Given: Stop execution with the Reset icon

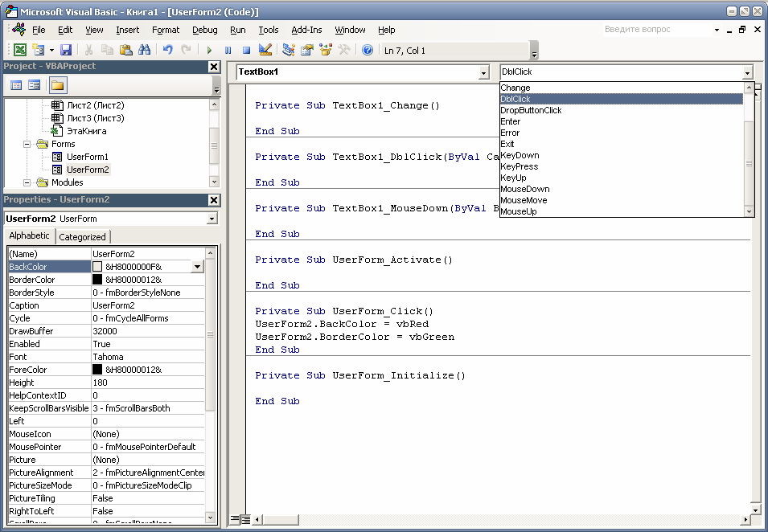Looking at the screenshot, I should (246, 50).
